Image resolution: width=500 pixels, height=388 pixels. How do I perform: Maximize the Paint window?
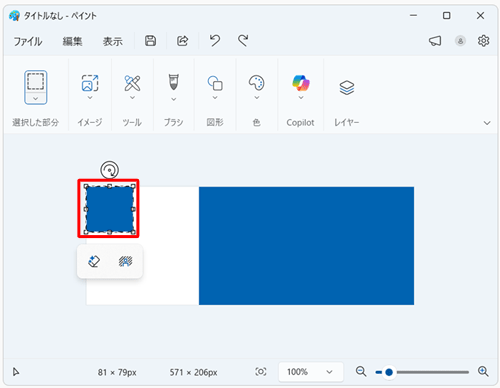[x=447, y=15]
